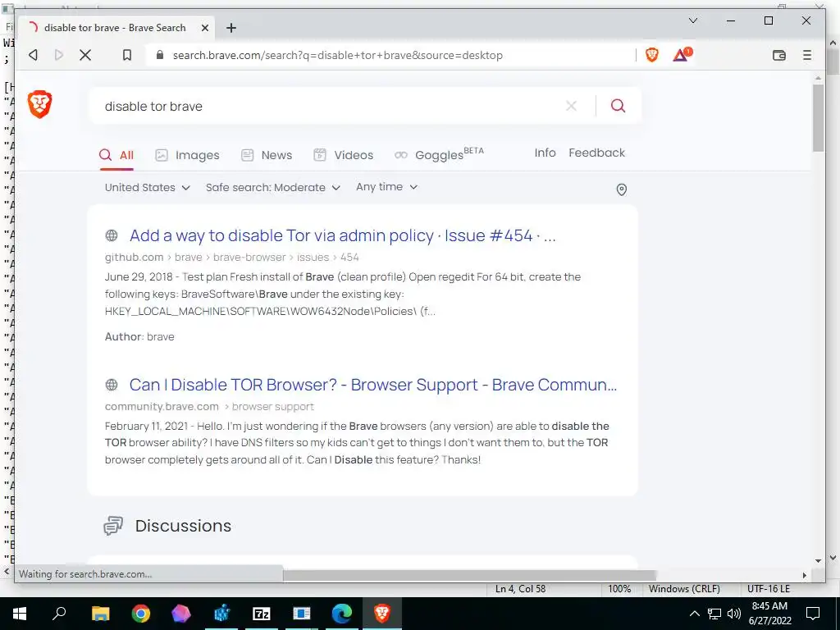Switch to the News tab

tap(267, 155)
